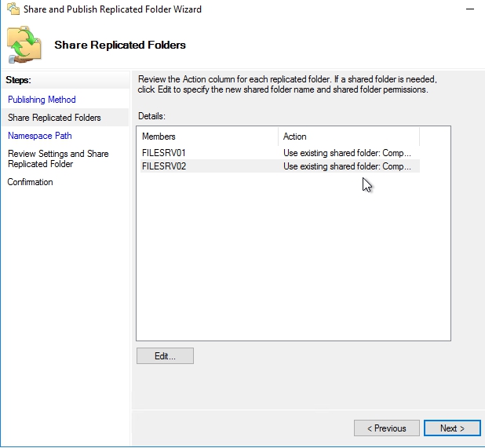Click the Action cell for FILESRV01

tap(346, 152)
